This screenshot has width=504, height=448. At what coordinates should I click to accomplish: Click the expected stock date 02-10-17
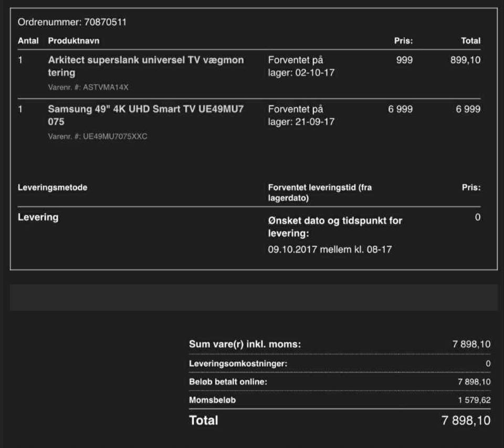(x=314, y=73)
